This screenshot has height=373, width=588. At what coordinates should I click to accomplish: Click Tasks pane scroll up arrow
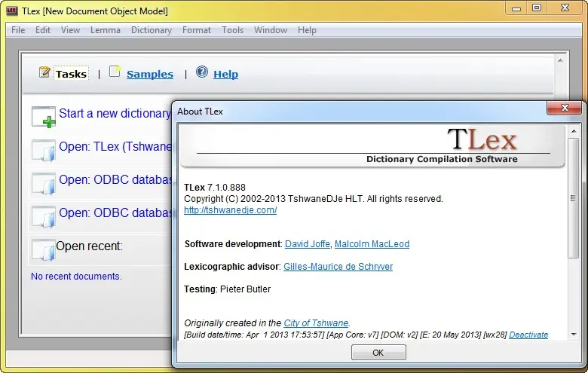tap(560, 60)
